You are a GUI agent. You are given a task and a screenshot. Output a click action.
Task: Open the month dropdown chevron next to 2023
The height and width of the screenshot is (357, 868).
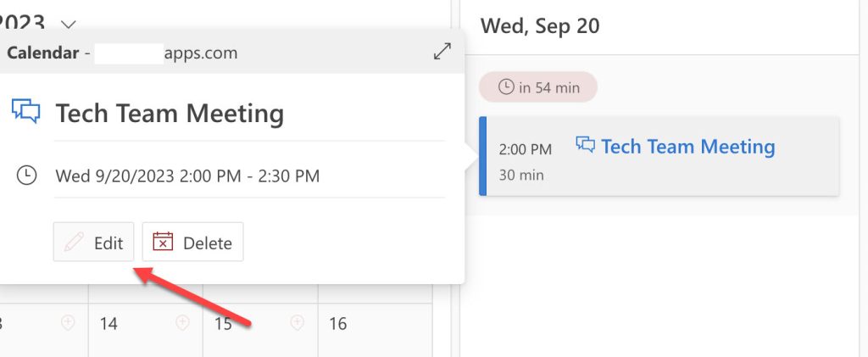70,25
